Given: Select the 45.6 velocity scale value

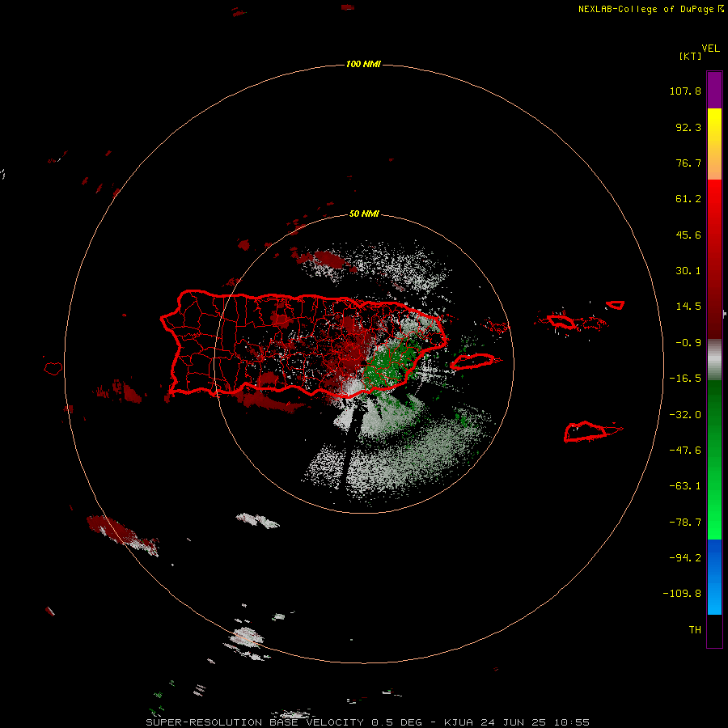Looking at the screenshot, I should [688, 235].
